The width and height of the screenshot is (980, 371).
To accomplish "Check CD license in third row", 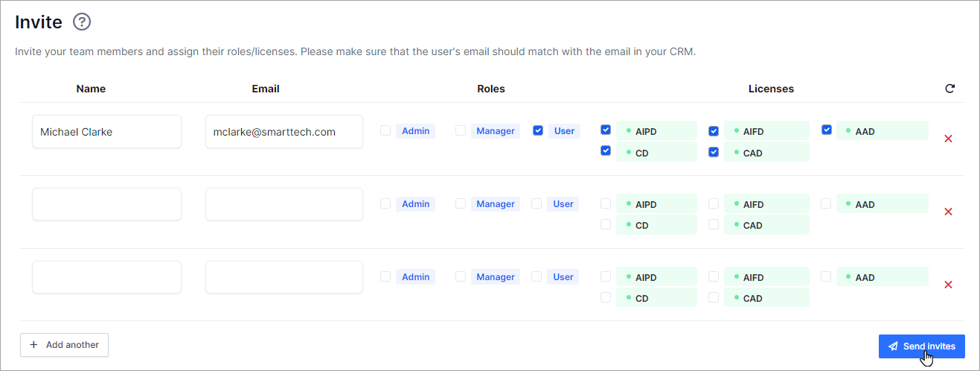I will 606,297.
